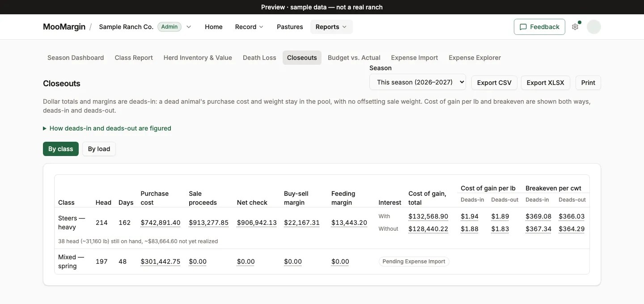Go to the Home page

[x=214, y=27]
